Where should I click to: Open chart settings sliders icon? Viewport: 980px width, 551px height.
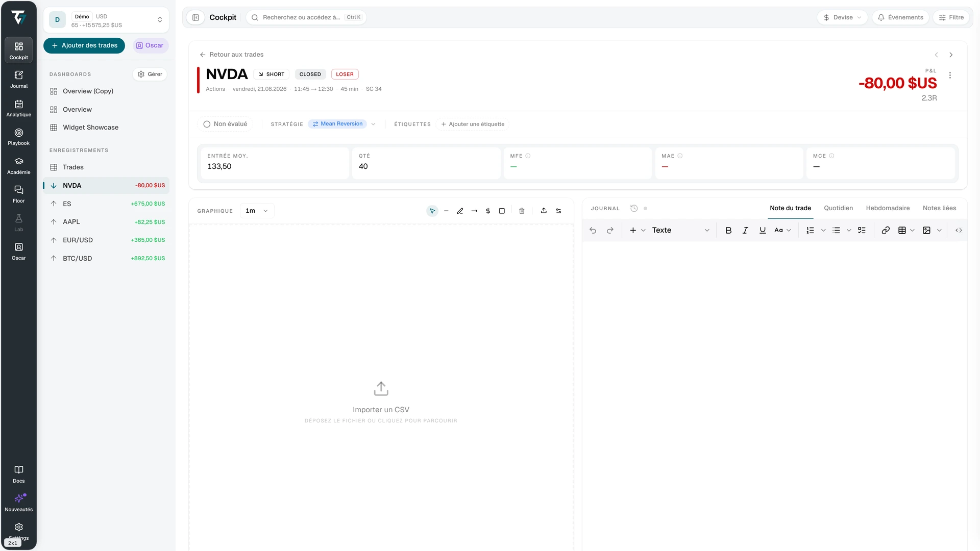(x=558, y=211)
